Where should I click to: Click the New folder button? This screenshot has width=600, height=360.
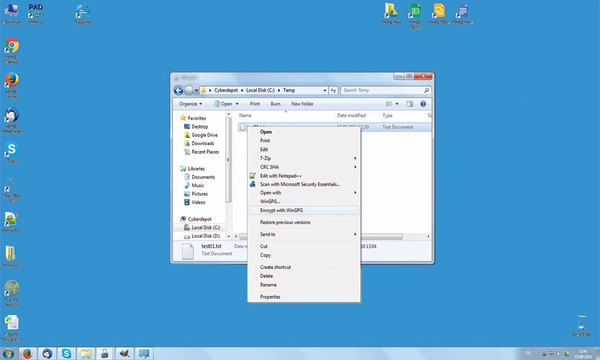pos(302,104)
